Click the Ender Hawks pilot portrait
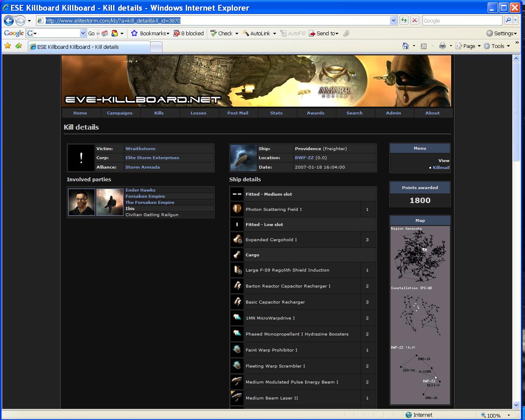525x420 pixels. coord(82,202)
